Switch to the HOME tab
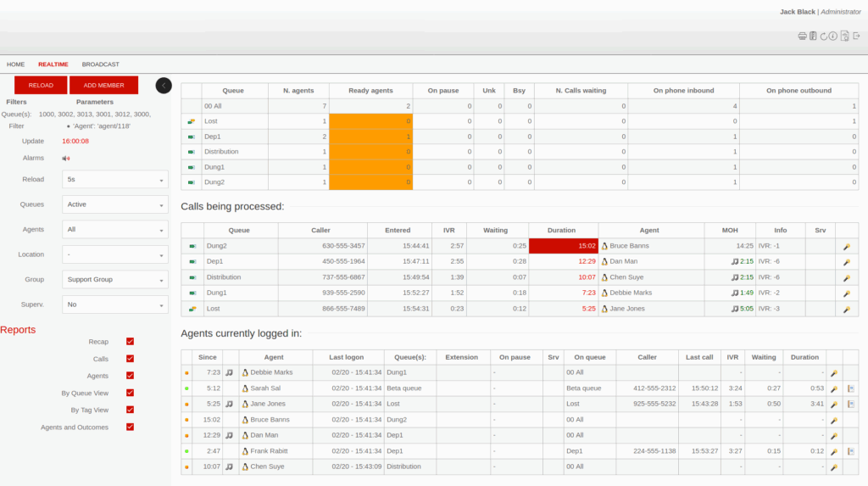This screenshot has width=868, height=486. pos(16,64)
